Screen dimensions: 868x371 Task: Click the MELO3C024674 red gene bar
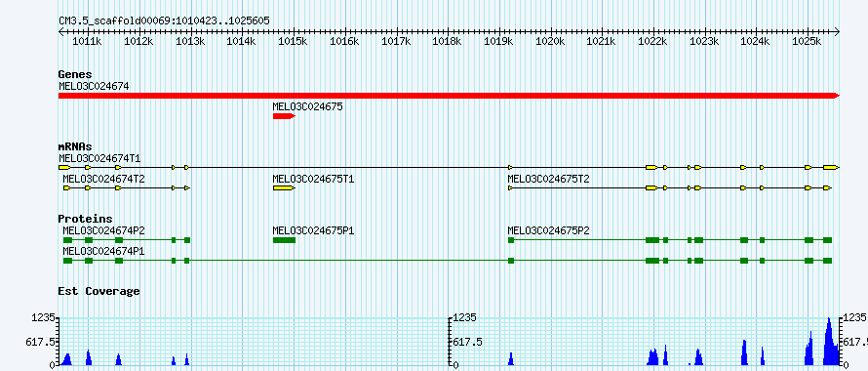pos(449,96)
